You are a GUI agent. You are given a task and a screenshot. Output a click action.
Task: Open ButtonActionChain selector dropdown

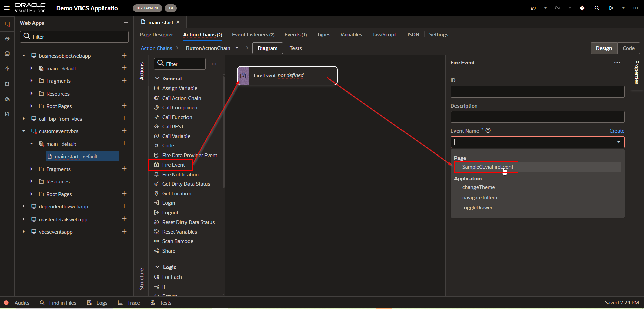(237, 48)
